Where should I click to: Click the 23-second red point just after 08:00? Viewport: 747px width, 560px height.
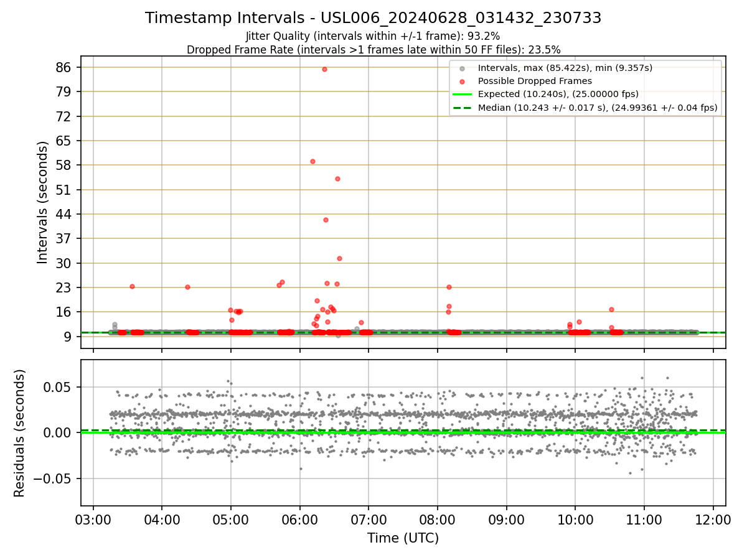click(449, 287)
